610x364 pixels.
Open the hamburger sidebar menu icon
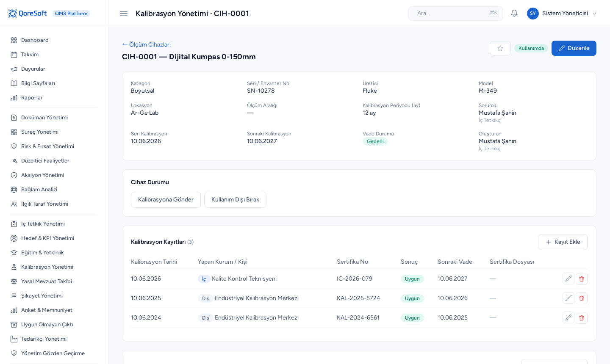[x=124, y=14]
